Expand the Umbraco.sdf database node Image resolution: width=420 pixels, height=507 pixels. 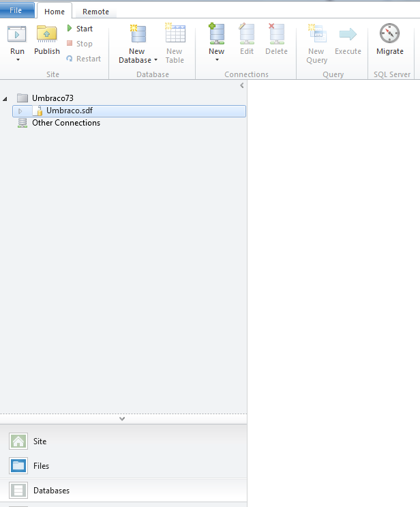20,111
